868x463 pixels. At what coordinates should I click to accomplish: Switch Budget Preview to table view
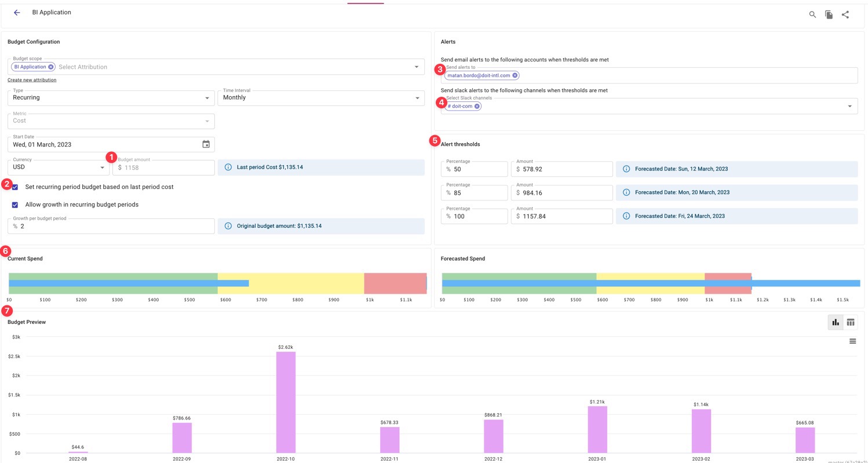coord(851,322)
